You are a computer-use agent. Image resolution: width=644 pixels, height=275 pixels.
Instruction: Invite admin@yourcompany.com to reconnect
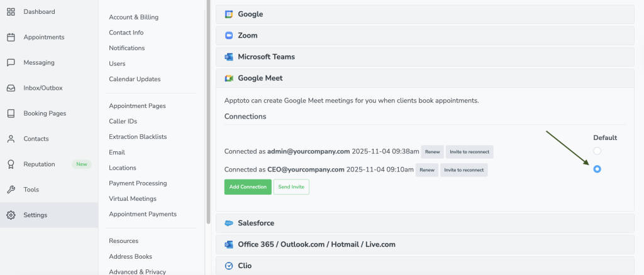pos(469,152)
